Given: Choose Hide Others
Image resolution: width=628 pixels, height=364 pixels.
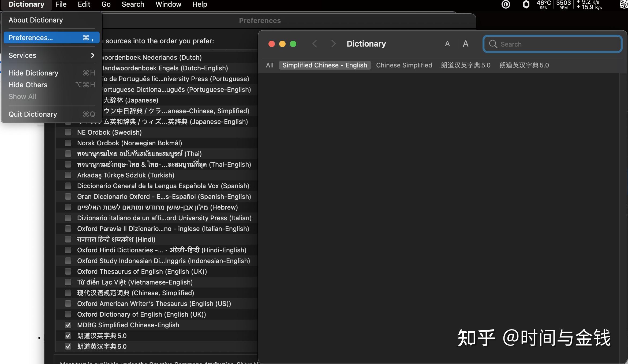Looking at the screenshot, I should (x=52, y=85).
